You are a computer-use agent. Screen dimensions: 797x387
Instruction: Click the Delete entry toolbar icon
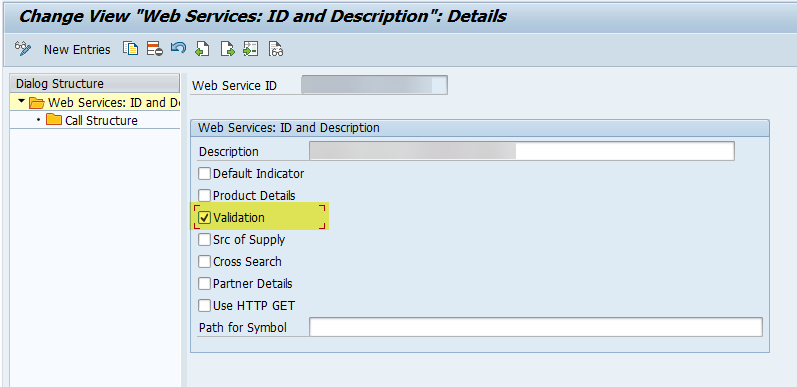(155, 49)
